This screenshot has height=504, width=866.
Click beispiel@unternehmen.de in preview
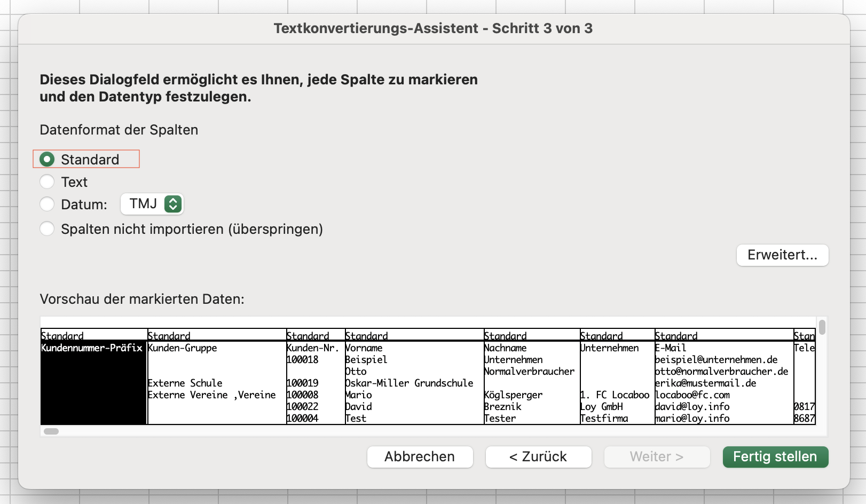point(717,360)
